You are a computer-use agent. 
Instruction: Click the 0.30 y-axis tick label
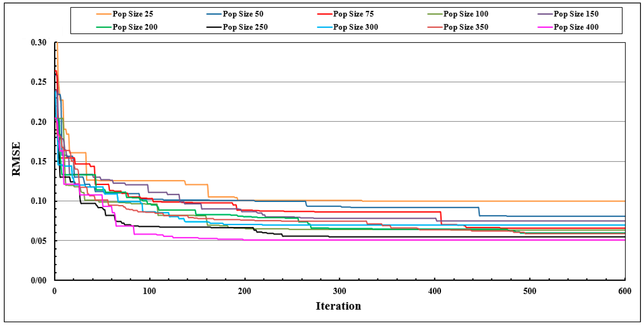coord(39,43)
